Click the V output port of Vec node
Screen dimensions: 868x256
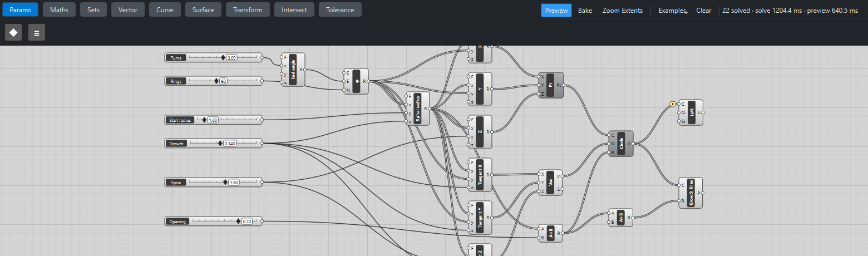(x=563, y=176)
